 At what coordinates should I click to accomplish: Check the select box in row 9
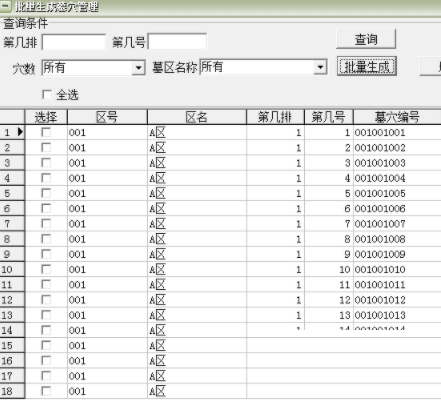click(46, 254)
